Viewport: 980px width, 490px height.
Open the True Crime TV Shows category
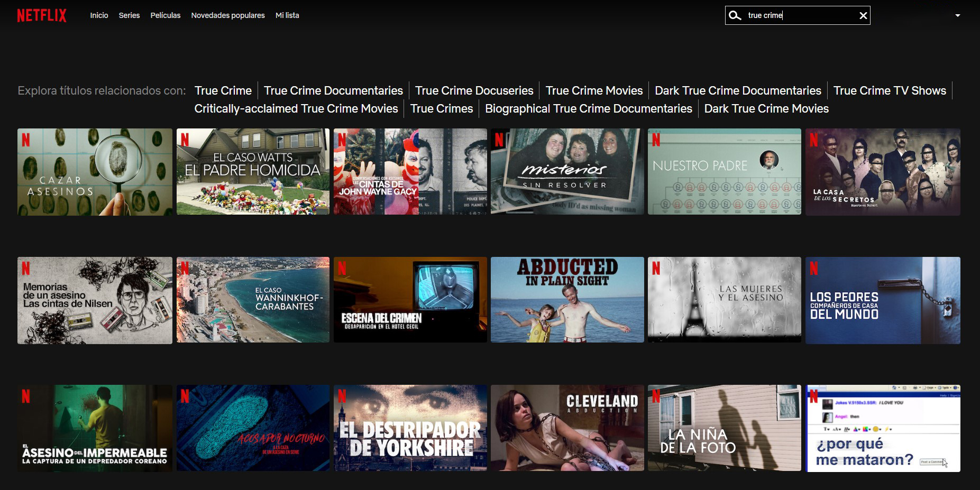click(890, 90)
